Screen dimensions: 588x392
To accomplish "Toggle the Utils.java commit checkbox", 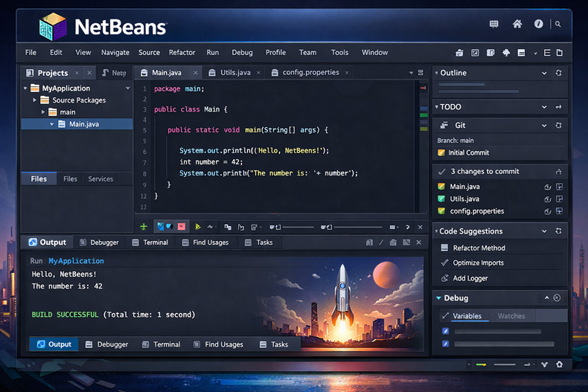I will (x=441, y=199).
